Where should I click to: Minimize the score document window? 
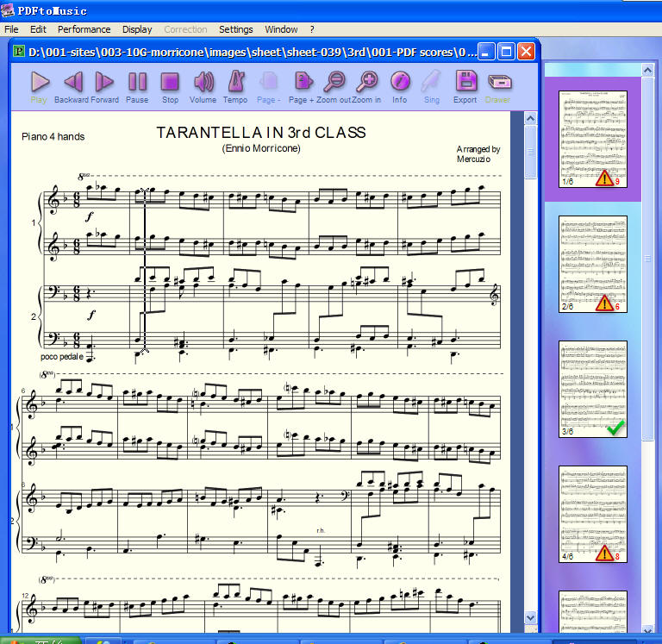[x=486, y=52]
